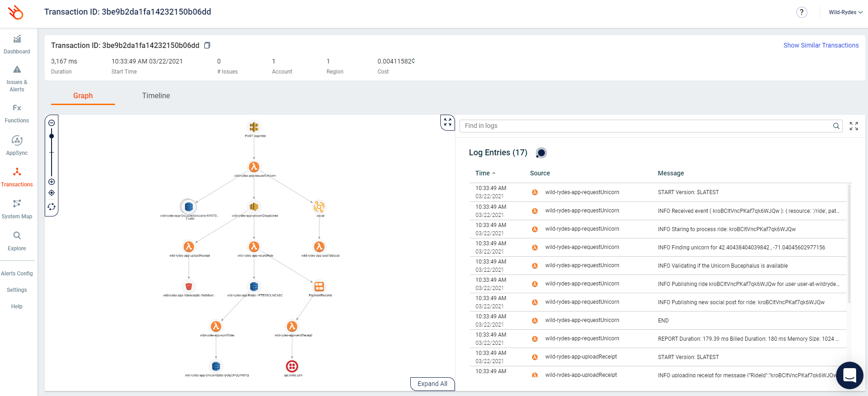Screen dimensions: 868x396
Task: Expand the logs panel to fullscreen
Action: point(854,126)
